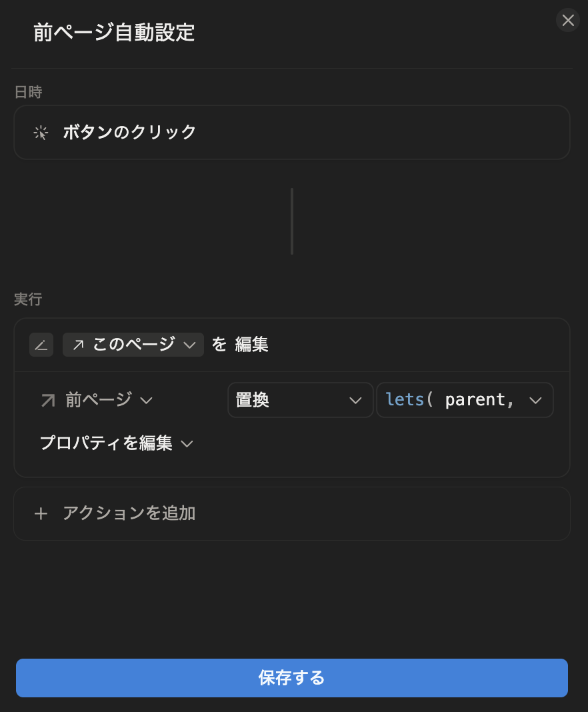The height and width of the screenshot is (712, 588).
Task: Open the 置換 mode dropdown
Action: coord(300,400)
